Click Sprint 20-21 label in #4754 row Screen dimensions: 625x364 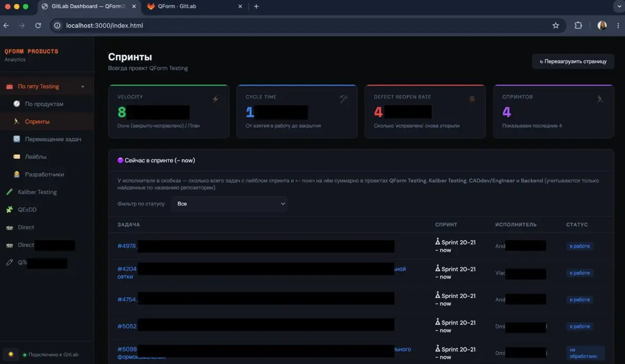click(x=455, y=299)
